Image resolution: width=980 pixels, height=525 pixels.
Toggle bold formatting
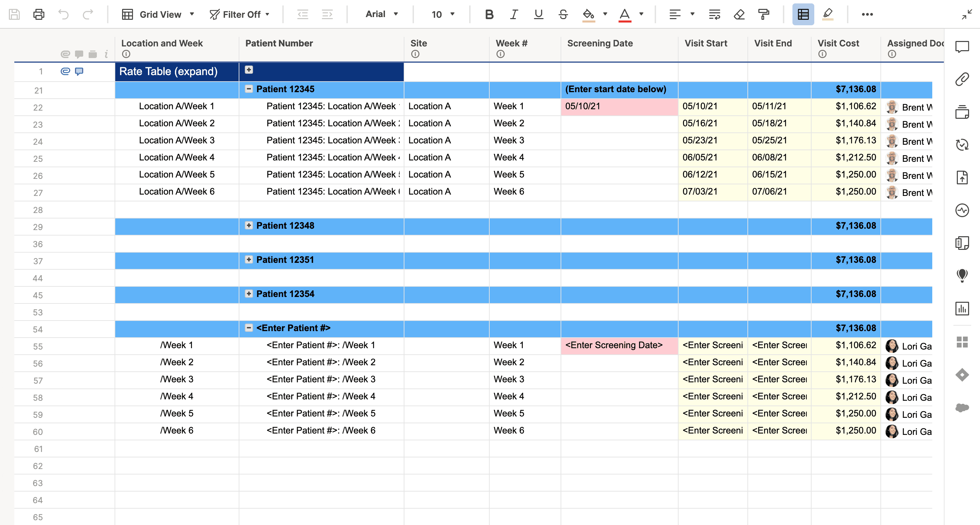pyautogui.click(x=489, y=14)
